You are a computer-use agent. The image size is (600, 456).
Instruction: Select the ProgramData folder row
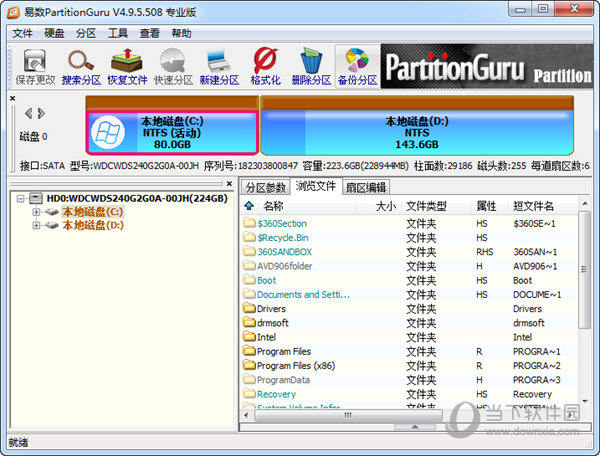click(409, 380)
